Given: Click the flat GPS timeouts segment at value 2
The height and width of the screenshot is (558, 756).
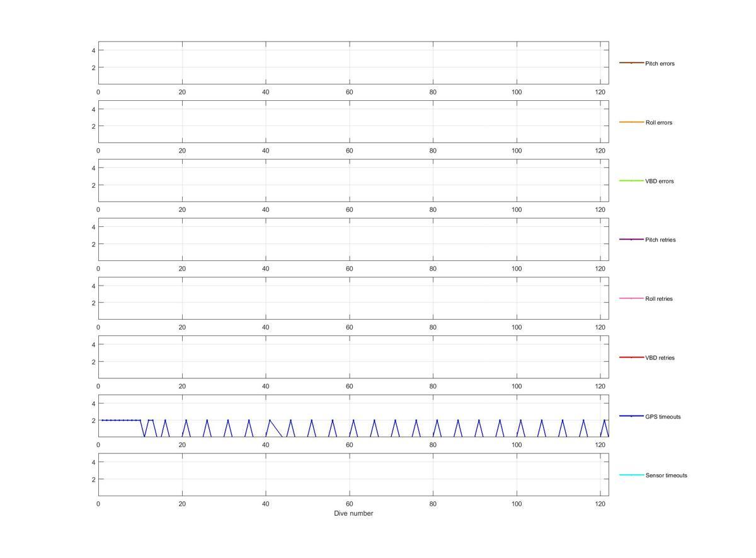Looking at the screenshot, I should pyautogui.click(x=121, y=420).
